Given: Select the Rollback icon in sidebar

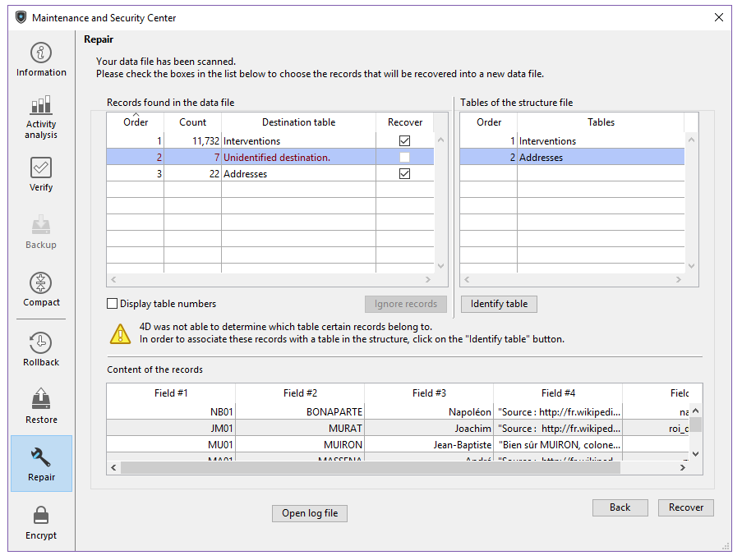Looking at the screenshot, I should 41,342.
